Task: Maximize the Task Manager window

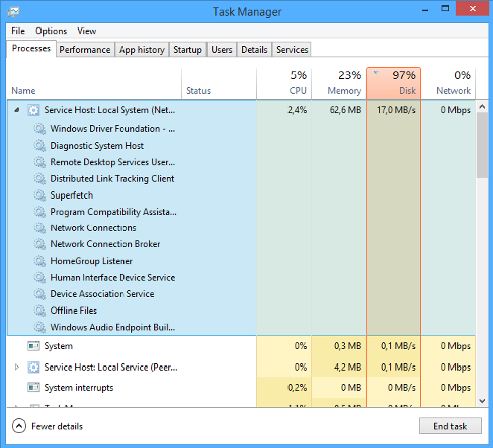Action: [x=445, y=9]
